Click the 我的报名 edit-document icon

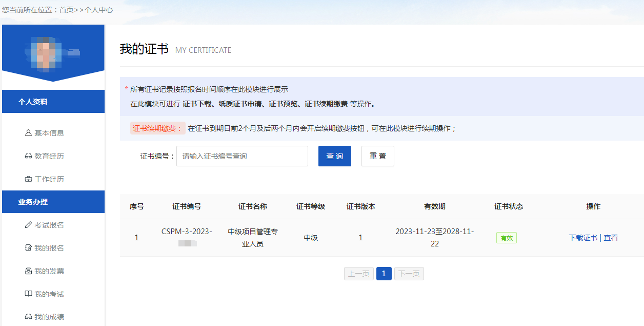29,247
